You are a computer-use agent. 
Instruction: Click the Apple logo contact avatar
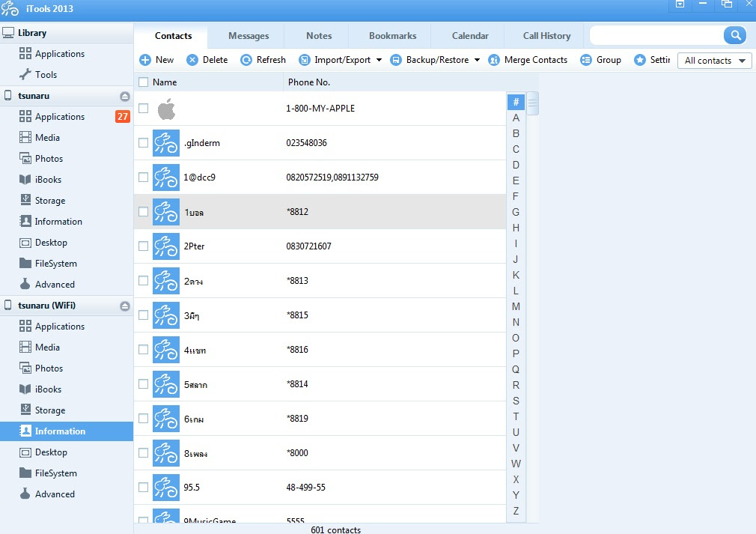[166, 109]
